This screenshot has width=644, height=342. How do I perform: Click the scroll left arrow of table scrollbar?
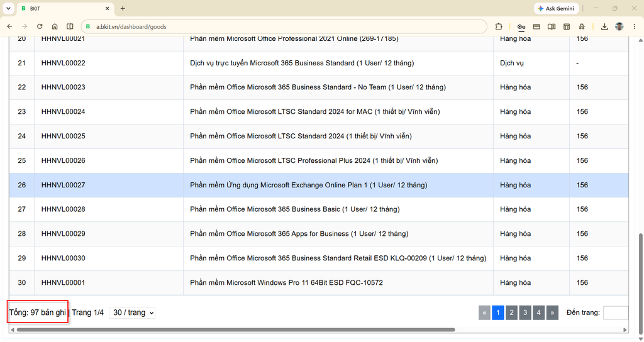tap(13, 329)
